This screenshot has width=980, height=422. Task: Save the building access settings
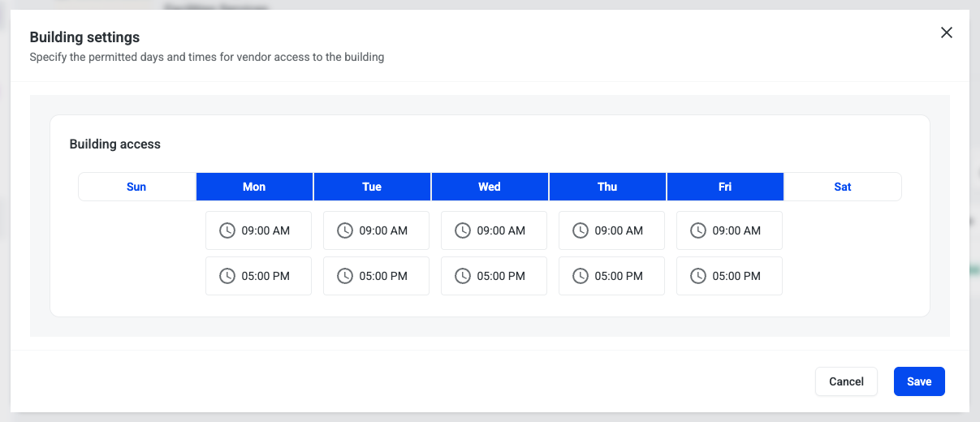pos(919,381)
